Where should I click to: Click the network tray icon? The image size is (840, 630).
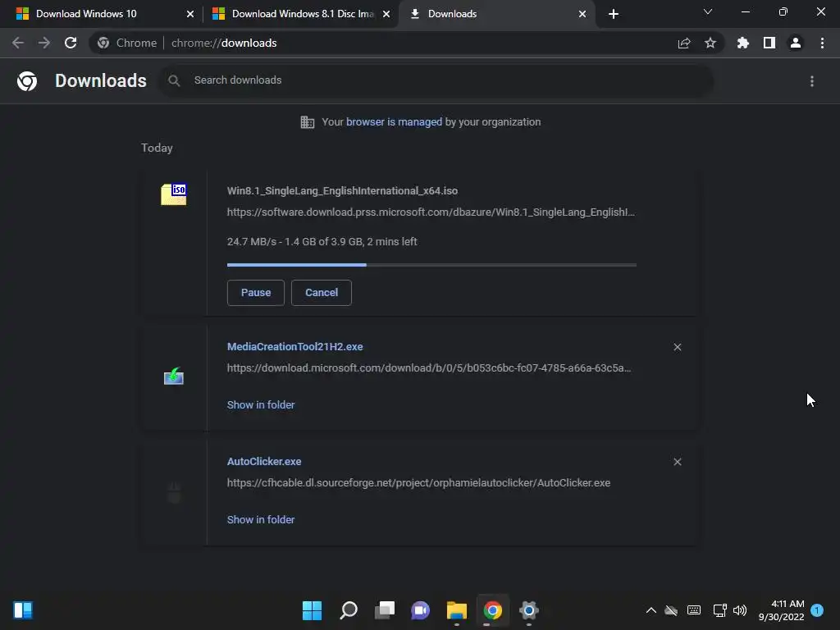[x=719, y=610]
